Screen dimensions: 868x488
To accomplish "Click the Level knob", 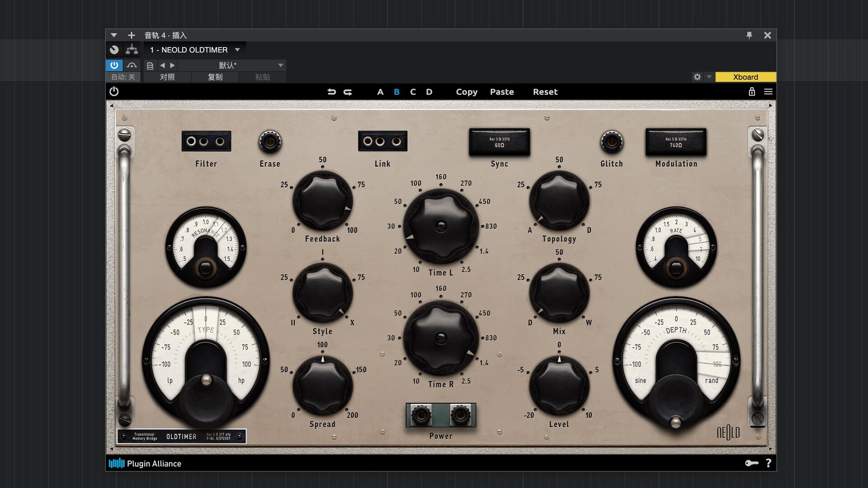I will tap(559, 385).
